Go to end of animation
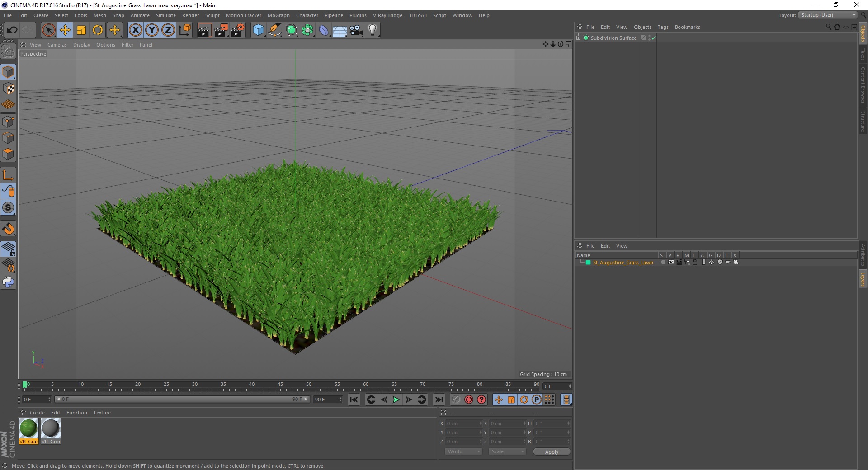Image resolution: width=868 pixels, height=470 pixels. 439,399
